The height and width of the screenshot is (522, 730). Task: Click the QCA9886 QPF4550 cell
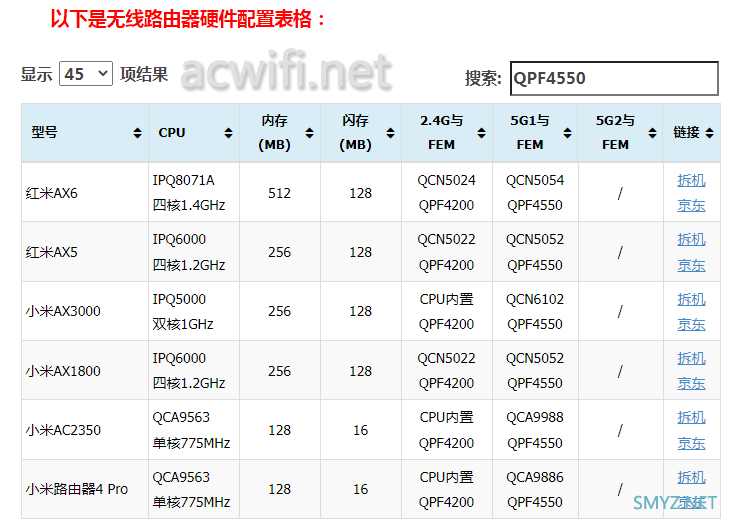(535, 489)
